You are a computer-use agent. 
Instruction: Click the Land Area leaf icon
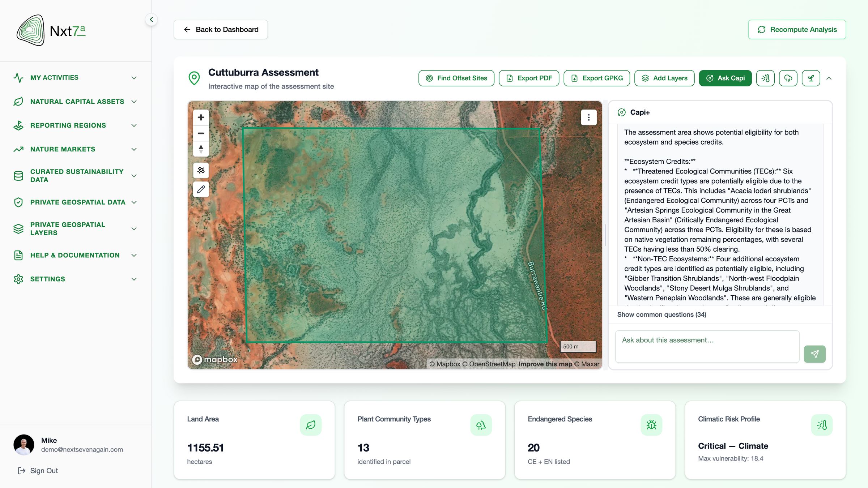311,425
